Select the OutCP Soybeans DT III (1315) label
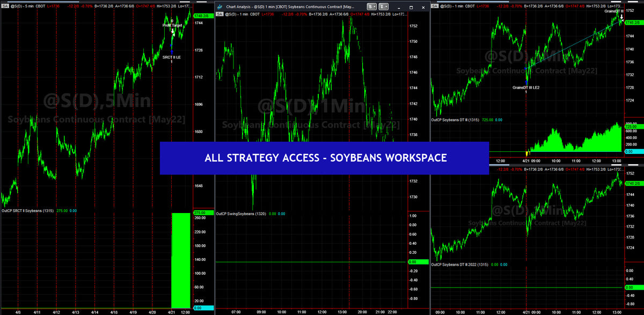This screenshot has width=644, height=315. pyautogui.click(x=456, y=120)
